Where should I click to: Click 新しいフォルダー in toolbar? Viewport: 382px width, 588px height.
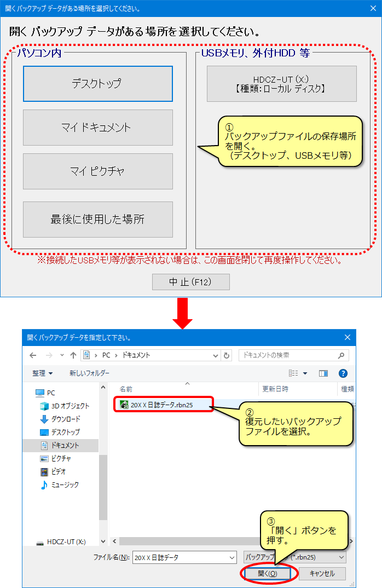point(89,373)
